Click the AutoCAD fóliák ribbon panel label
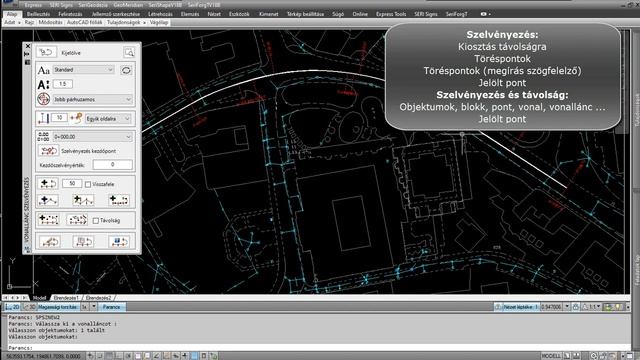The width and height of the screenshot is (640, 360). click(84, 22)
